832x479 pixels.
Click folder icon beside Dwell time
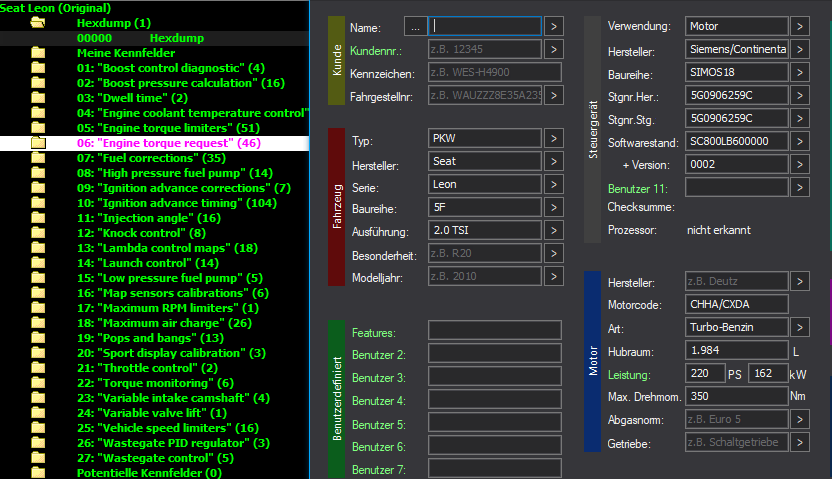click(38, 98)
